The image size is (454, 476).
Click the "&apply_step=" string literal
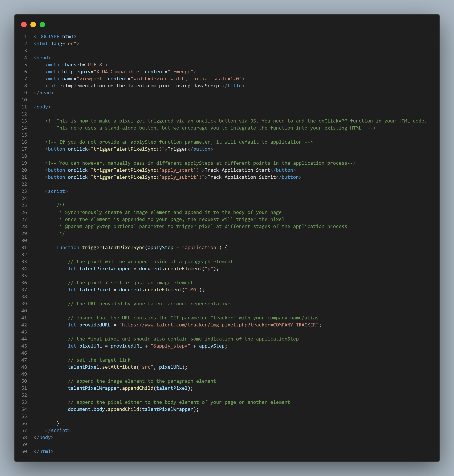170,346
